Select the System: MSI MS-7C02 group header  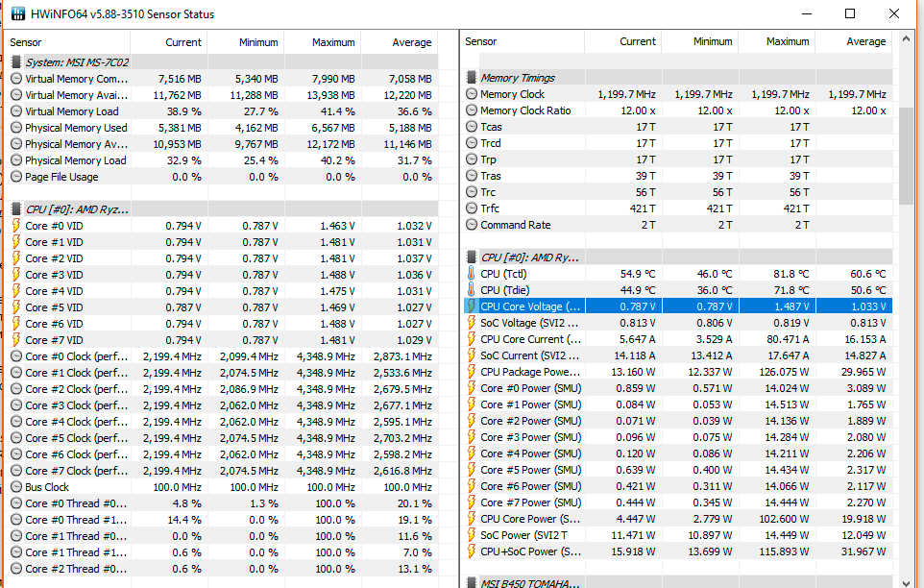(x=77, y=62)
